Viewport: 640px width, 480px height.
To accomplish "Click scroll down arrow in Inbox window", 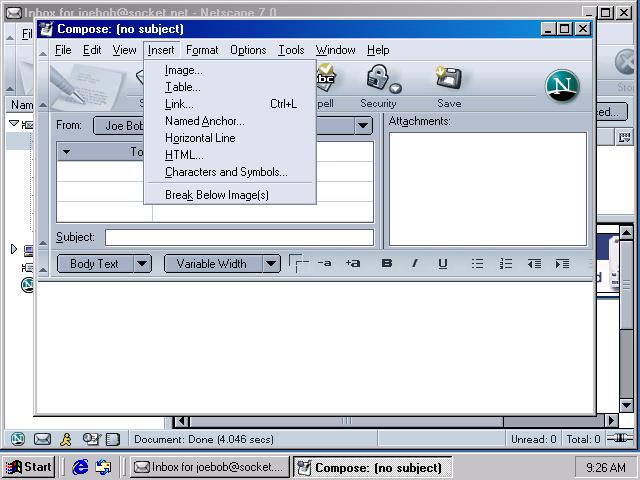I will (626, 405).
